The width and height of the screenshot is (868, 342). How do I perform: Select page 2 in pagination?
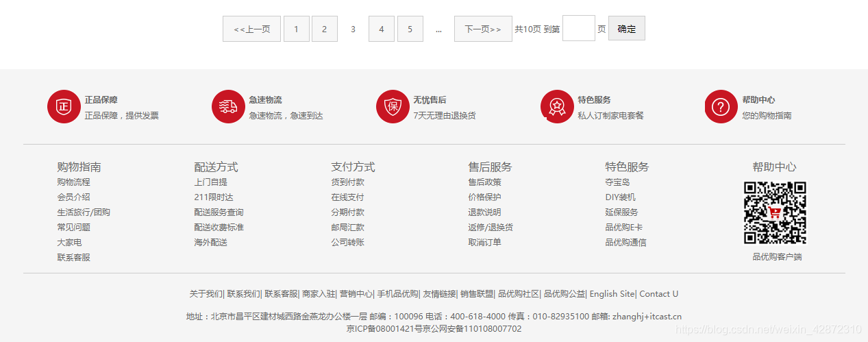click(325, 29)
